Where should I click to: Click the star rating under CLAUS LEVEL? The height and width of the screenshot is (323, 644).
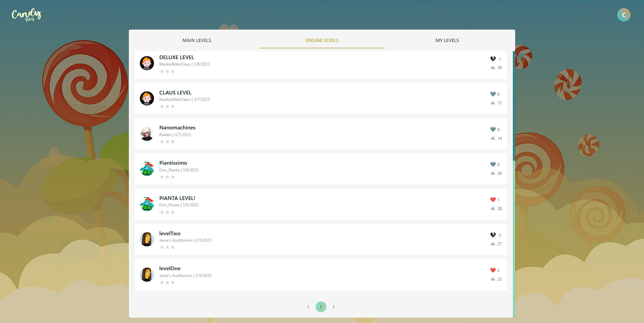[167, 106]
